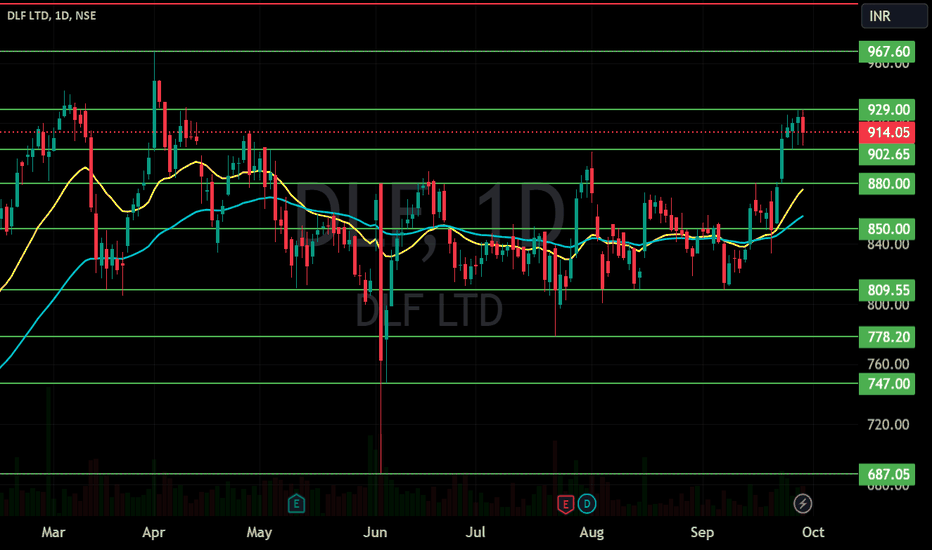The image size is (932, 550).
Task: Select the 967.60 price level label
Action: (x=887, y=52)
